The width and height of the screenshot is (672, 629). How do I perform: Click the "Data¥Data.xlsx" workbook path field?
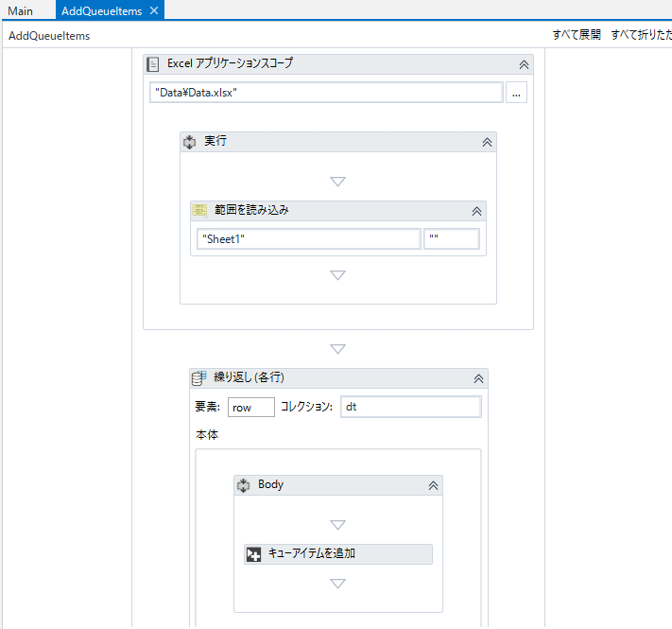[x=326, y=93]
